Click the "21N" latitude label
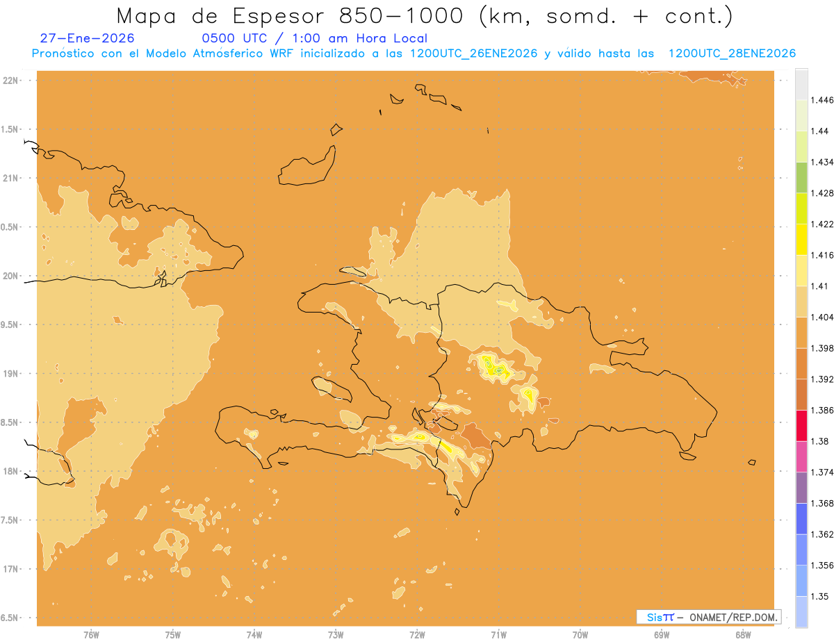This screenshot has height=644, width=834. tap(11, 179)
